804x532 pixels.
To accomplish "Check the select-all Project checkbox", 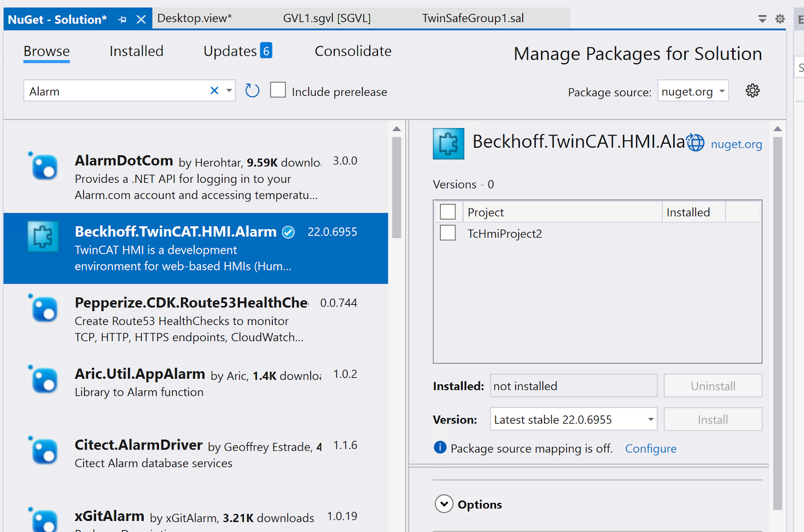I will click(448, 212).
